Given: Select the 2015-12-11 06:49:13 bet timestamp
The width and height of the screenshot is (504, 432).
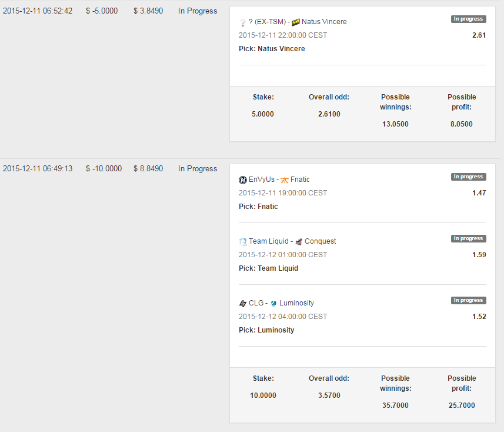Looking at the screenshot, I should coord(38,168).
